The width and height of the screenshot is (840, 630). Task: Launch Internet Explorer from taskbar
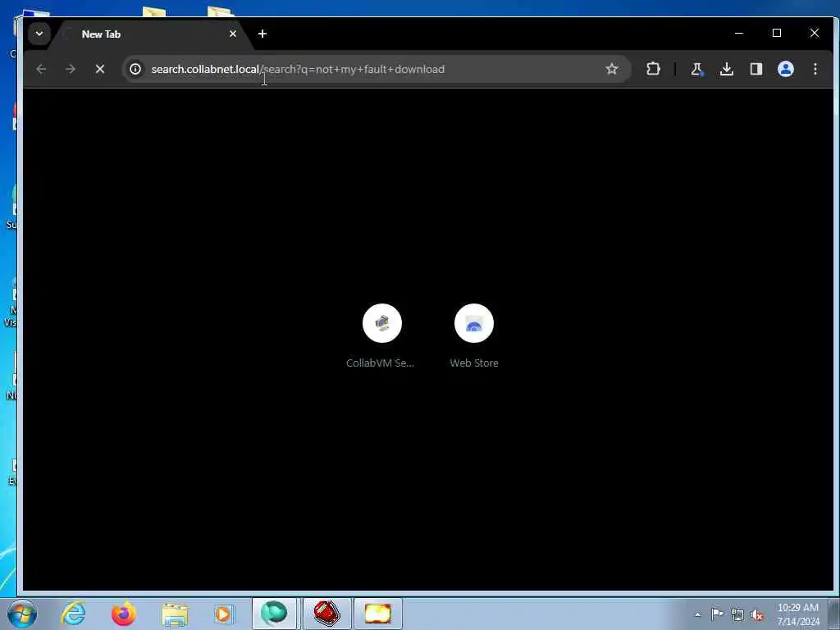[73, 614]
